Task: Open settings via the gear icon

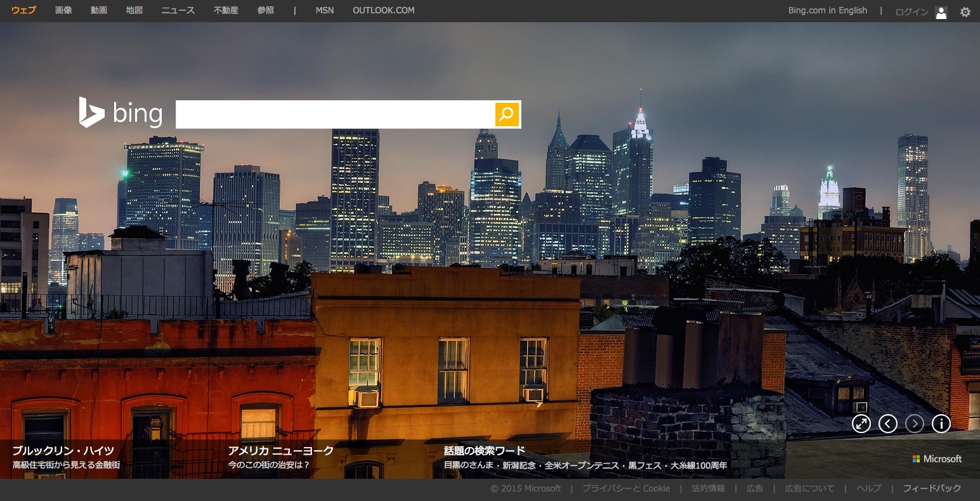Action: click(965, 11)
